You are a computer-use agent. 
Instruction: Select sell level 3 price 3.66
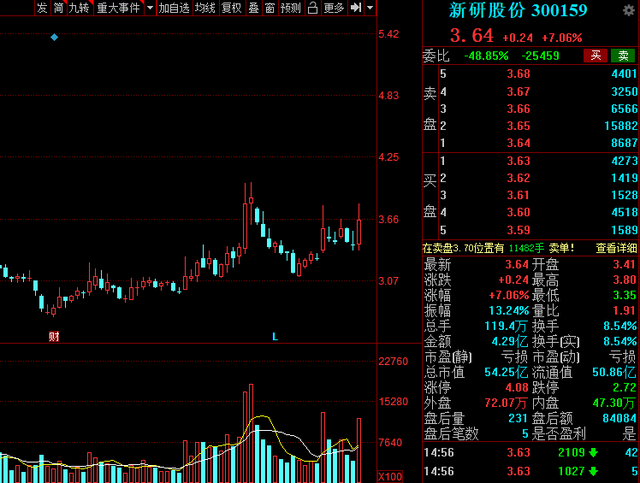[x=518, y=109]
